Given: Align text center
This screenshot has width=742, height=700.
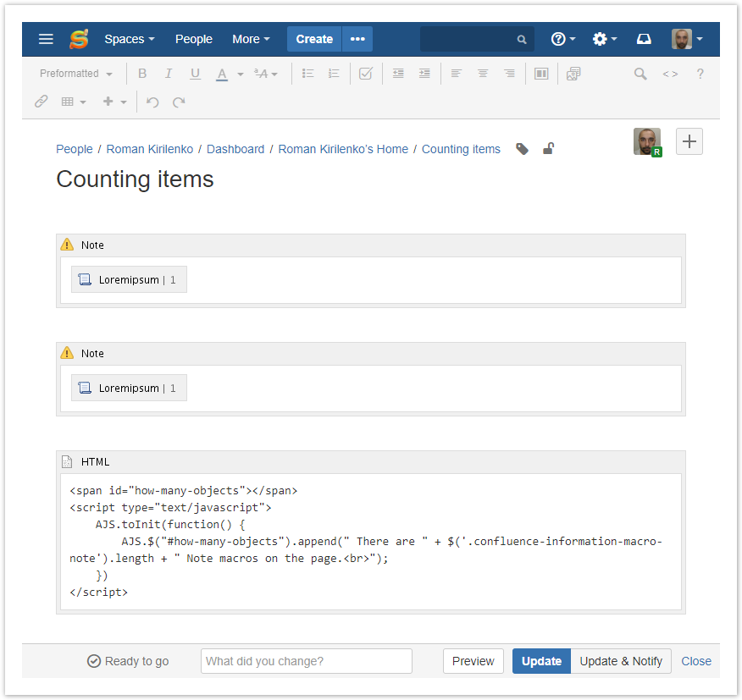Looking at the screenshot, I should click(483, 74).
